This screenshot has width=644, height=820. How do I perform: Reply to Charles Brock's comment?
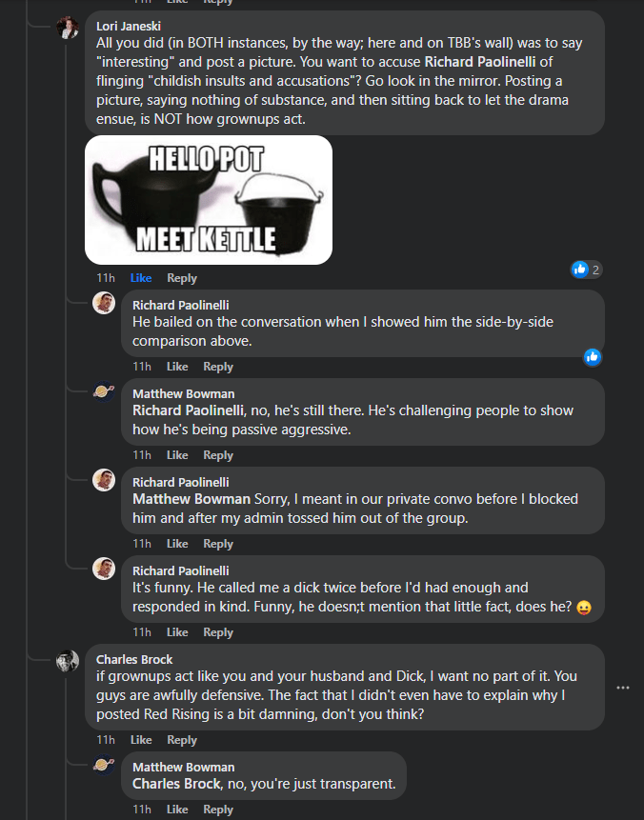coord(182,740)
